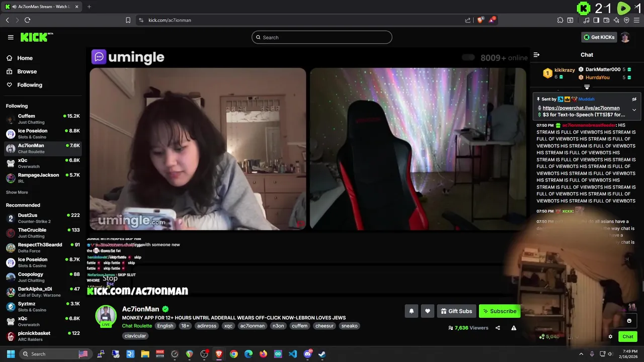Screen dimensions: 644x362
Task: Open Brave VPN shield icon
Action: tap(626, 20)
